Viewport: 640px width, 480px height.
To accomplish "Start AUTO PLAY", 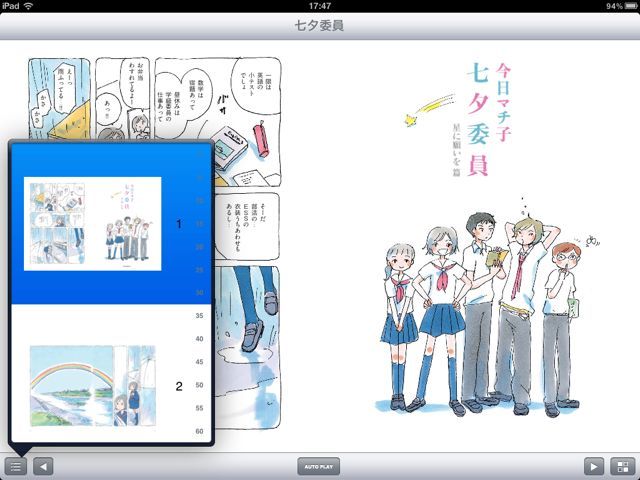I will coord(319,466).
